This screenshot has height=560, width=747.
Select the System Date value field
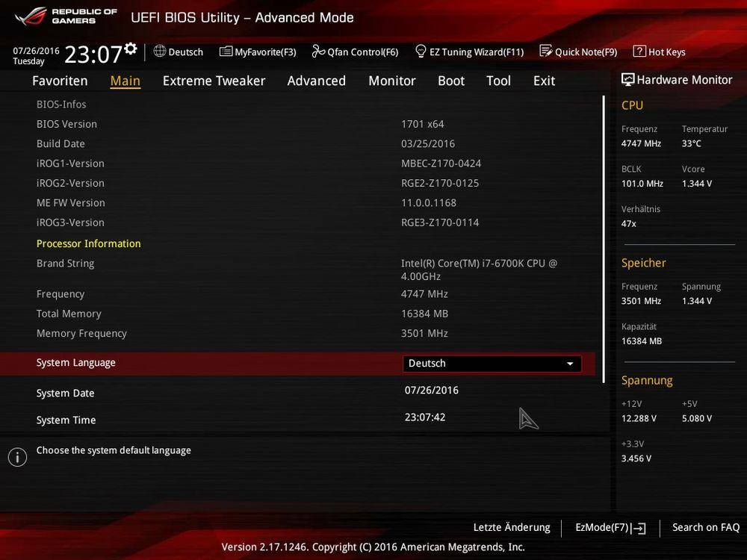[x=432, y=391]
